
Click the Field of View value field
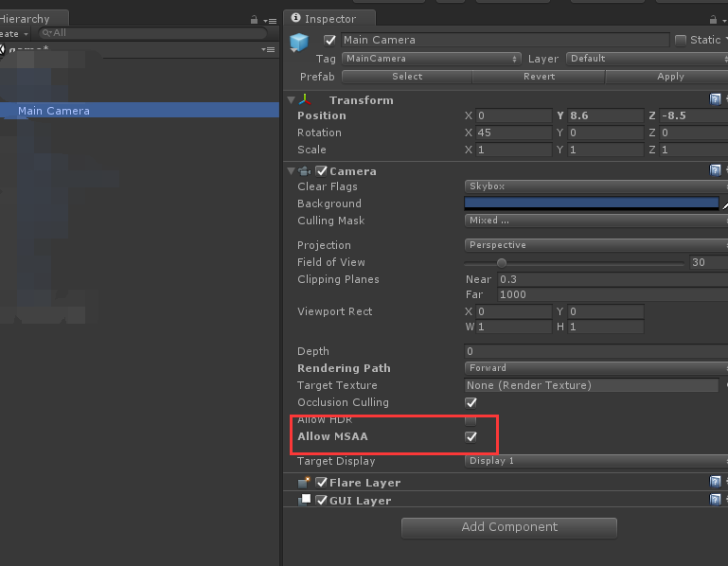[x=708, y=262]
